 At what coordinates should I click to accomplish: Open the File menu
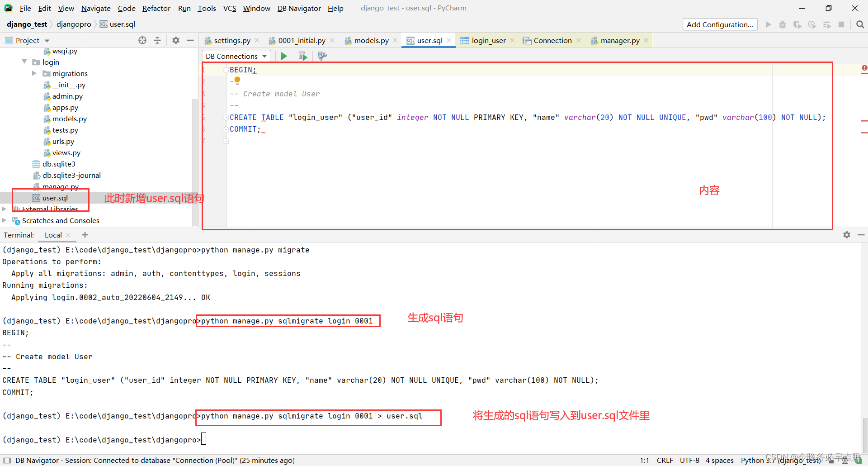[x=25, y=8]
